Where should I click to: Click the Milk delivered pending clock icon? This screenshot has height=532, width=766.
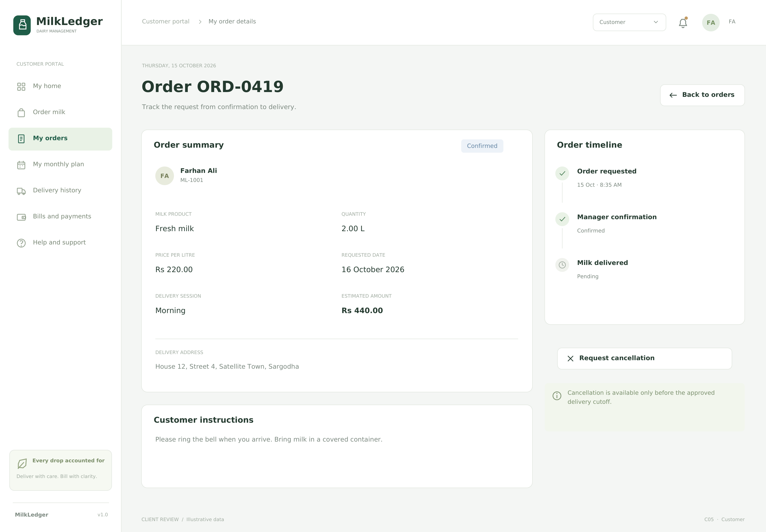point(562,265)
